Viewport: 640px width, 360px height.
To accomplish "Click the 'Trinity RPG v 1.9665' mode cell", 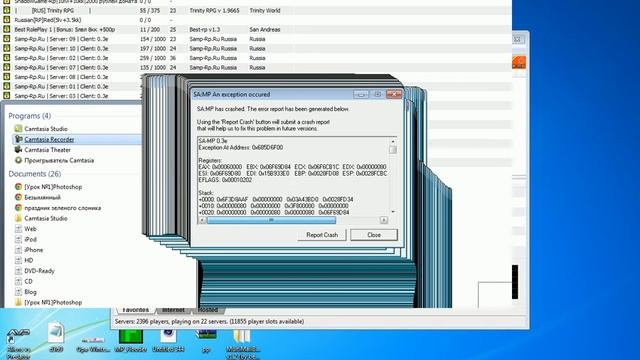I will point(214,10).
